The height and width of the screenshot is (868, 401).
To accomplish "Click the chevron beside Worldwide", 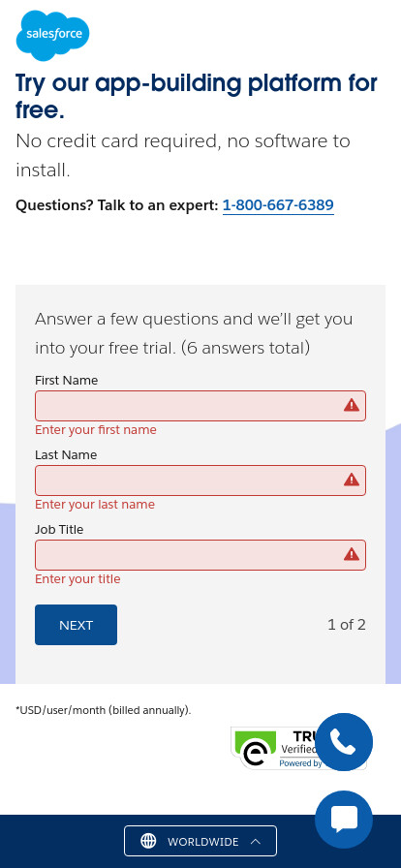I will click(256, 842).
